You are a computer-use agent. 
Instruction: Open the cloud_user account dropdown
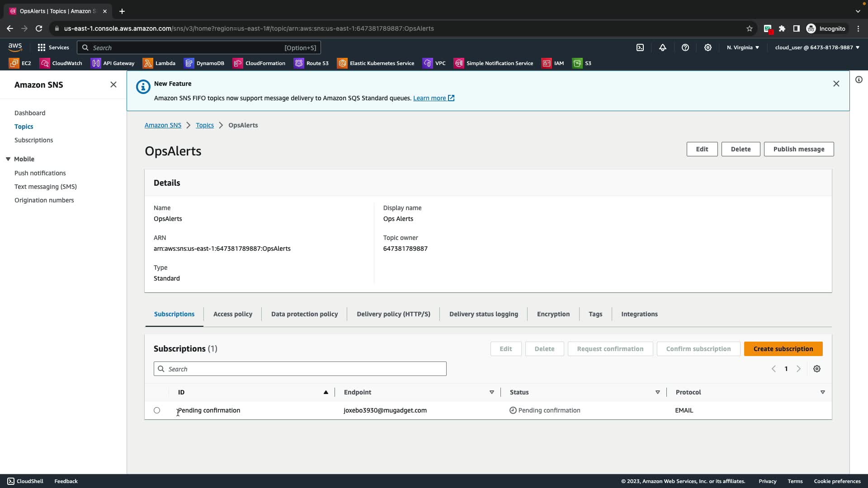[x=817, y=47]
